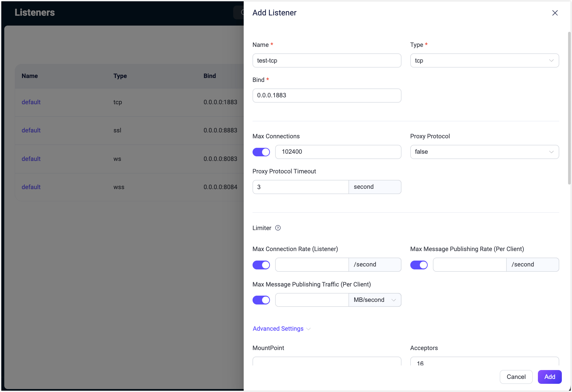Focus the Max Connections value field
572x392 pixels.
(338, 152)
